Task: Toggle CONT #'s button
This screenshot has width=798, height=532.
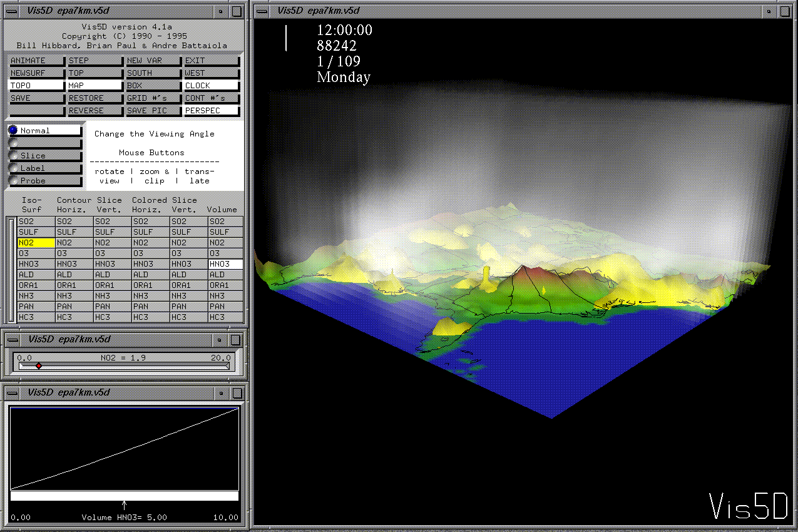Action: tap(212, 98)
